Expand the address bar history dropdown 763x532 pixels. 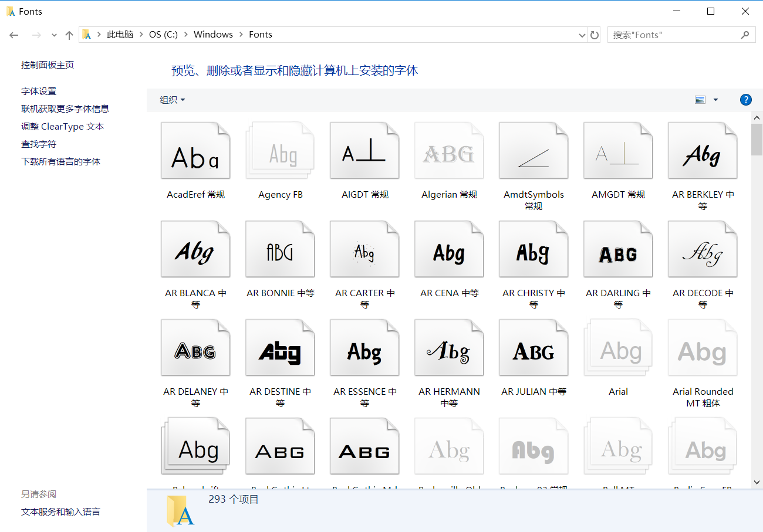pos(582,35)
